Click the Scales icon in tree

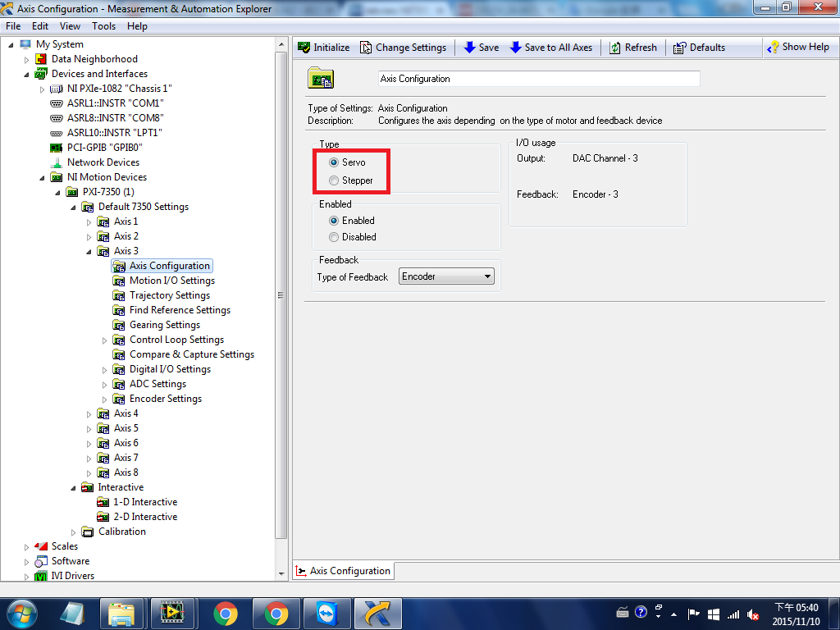point(41,546)
